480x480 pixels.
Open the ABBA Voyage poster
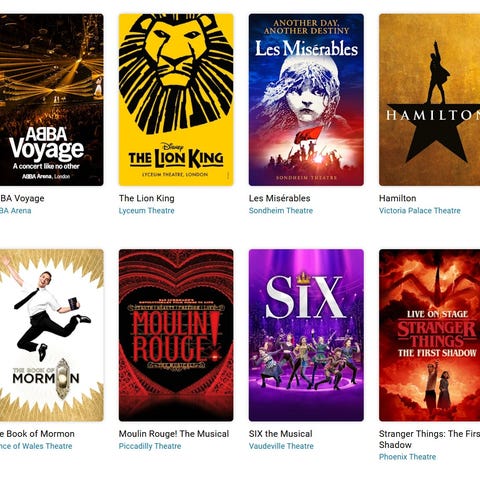point(51,100)
